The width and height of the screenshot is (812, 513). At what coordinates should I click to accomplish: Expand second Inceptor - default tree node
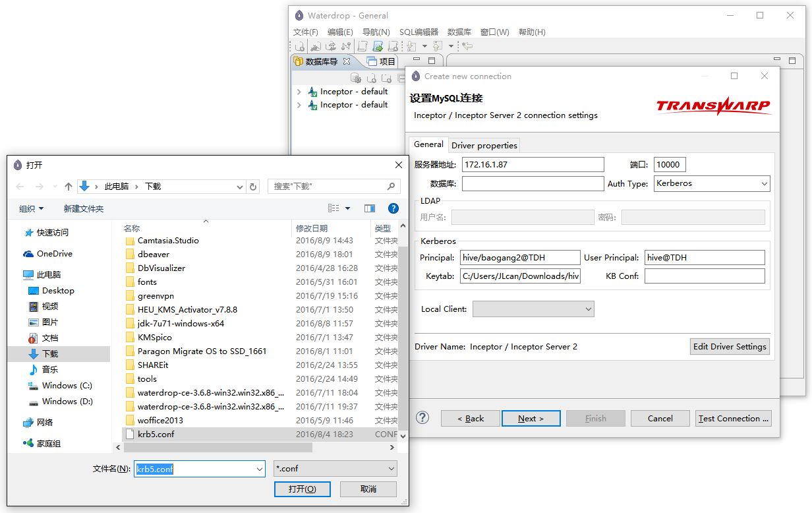299,105
